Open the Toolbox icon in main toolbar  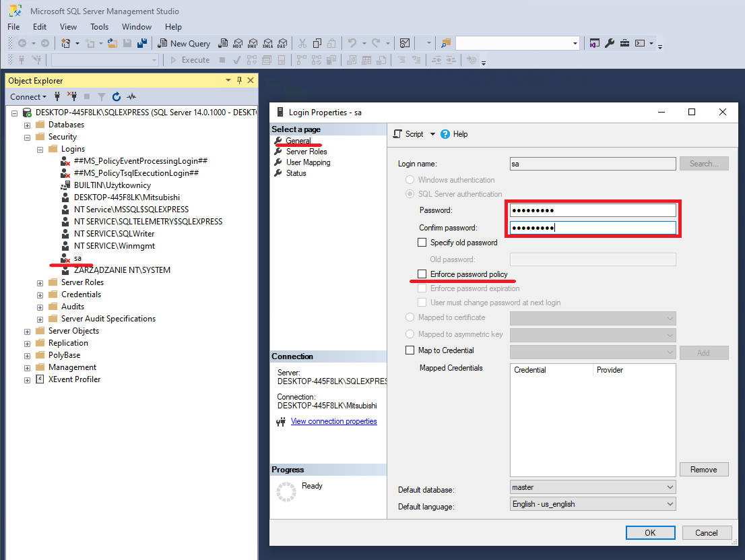625,43
